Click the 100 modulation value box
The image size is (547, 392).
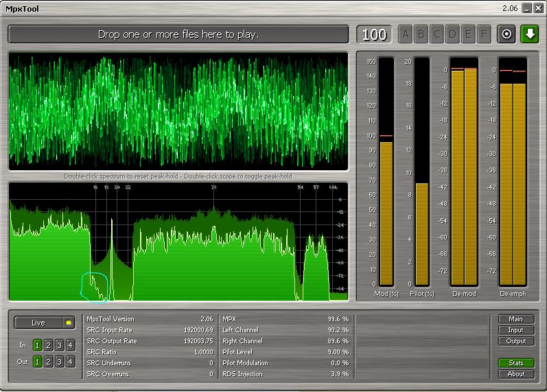coord(374,34)
